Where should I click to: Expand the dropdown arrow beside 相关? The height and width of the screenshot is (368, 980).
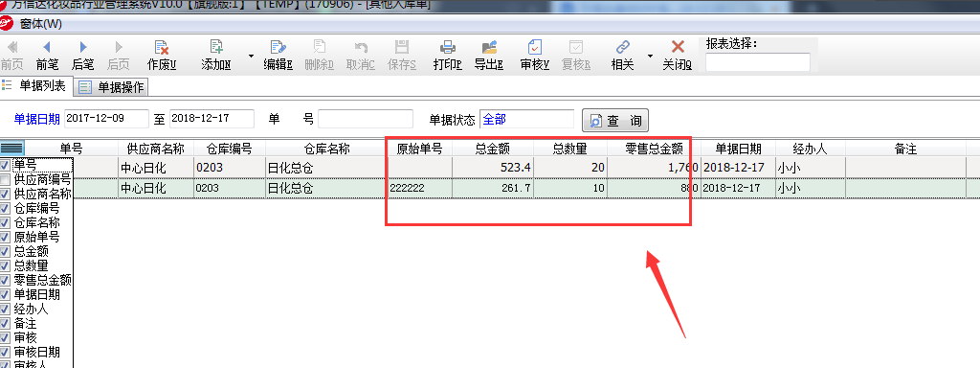point(650,56)
